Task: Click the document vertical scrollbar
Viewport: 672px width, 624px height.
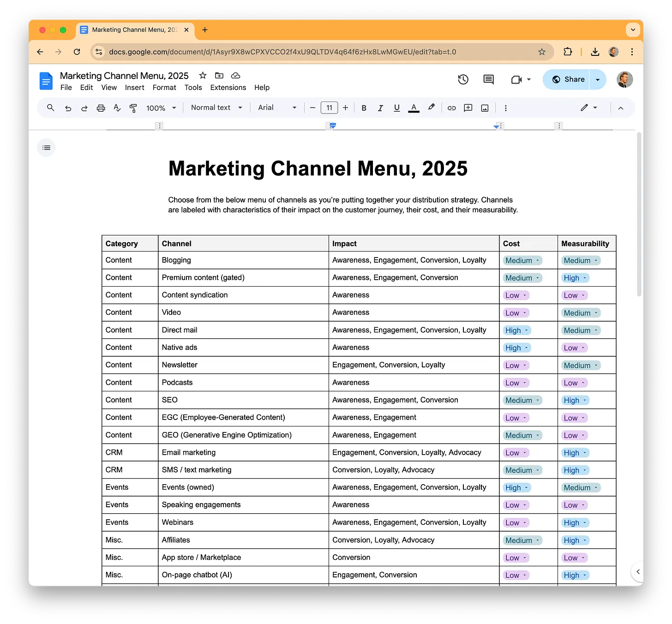Action: (x=639, y=215)
